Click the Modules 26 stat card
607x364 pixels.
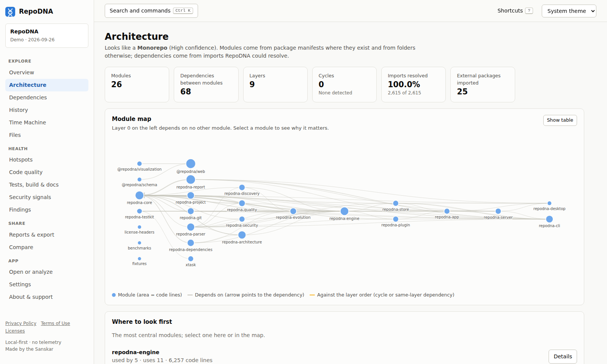137,85
